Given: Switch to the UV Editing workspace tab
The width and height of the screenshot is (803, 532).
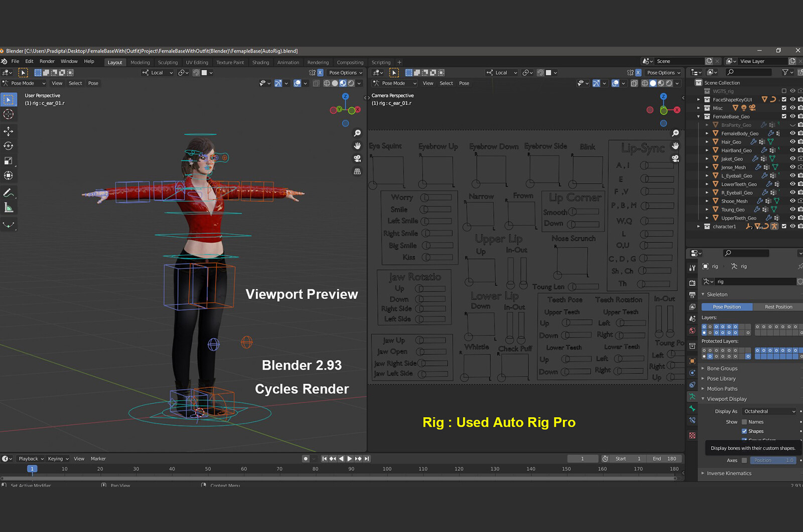Looking at the screenshot, I should tap(197, 62).
